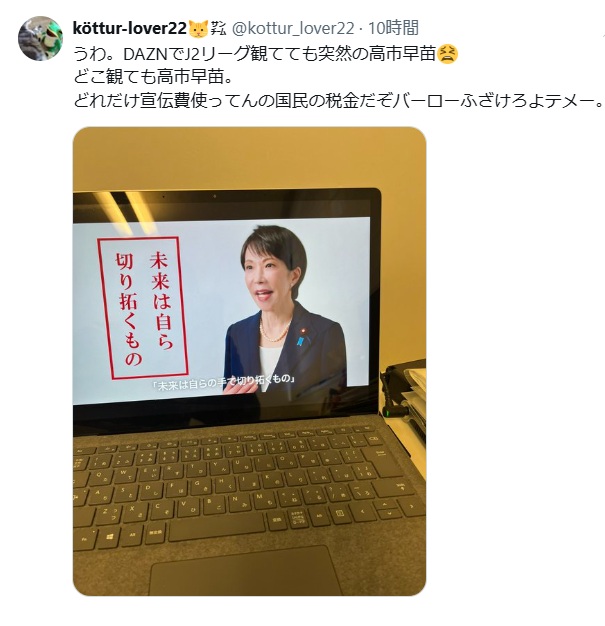The height and width of the screenshot is (626, 605).
Task: Click the Windows logo key on the keyboard
Action: click(110, 537)
